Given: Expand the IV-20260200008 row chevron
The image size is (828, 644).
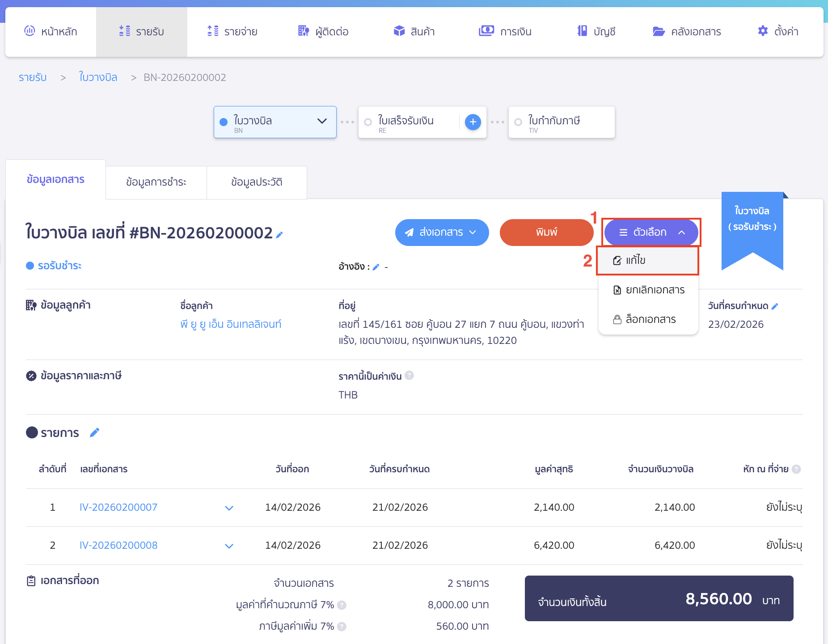Looking at the screenshot, I should tap(229, 546).
